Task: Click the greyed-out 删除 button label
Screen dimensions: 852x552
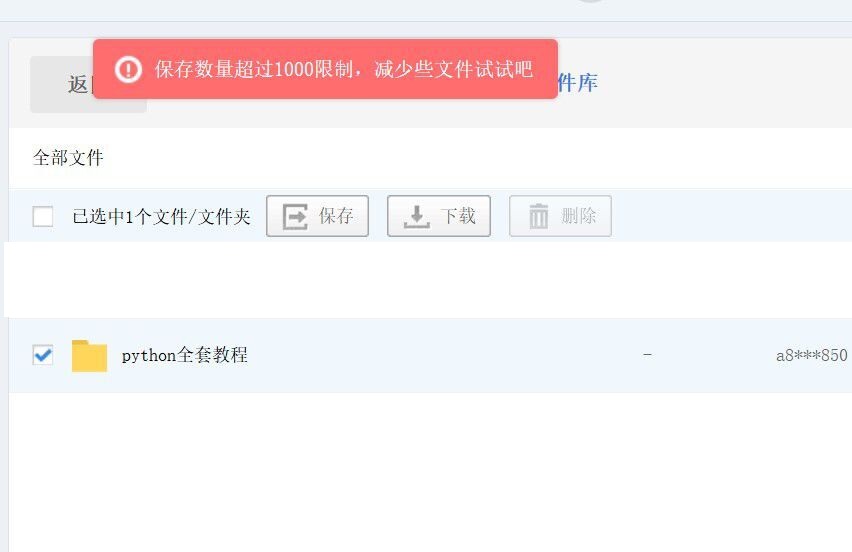Action: pyautogui.click(x=579, y=216)
